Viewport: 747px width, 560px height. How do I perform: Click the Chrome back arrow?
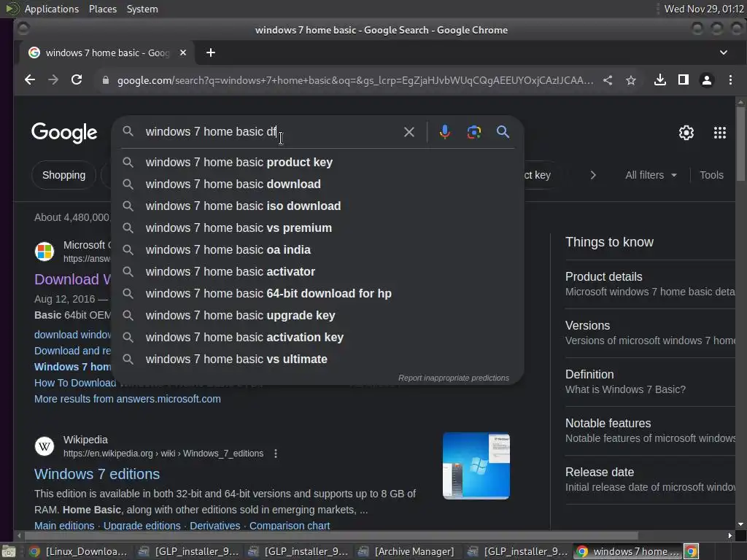point(29,80)
